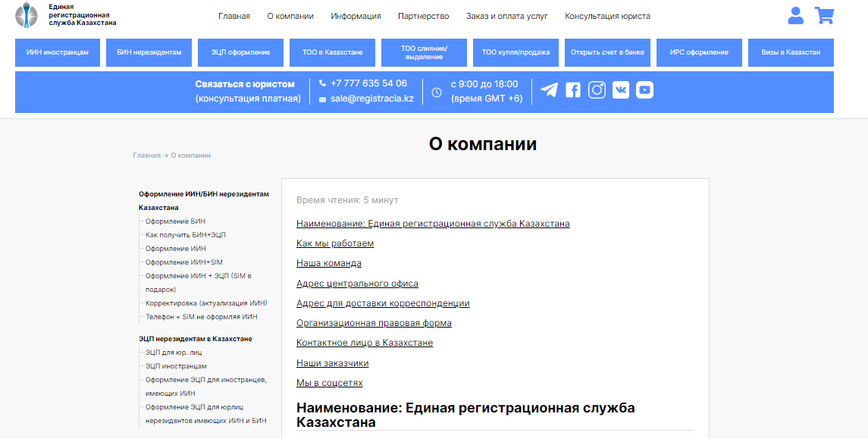Select "Консультация юриста" in top menu

pyautogui.click(x=607, y=16)
